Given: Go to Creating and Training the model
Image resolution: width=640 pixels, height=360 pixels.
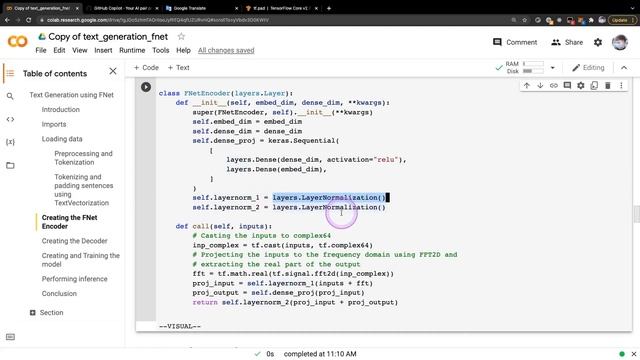Looking at the screenshot, I should [80, 260].
